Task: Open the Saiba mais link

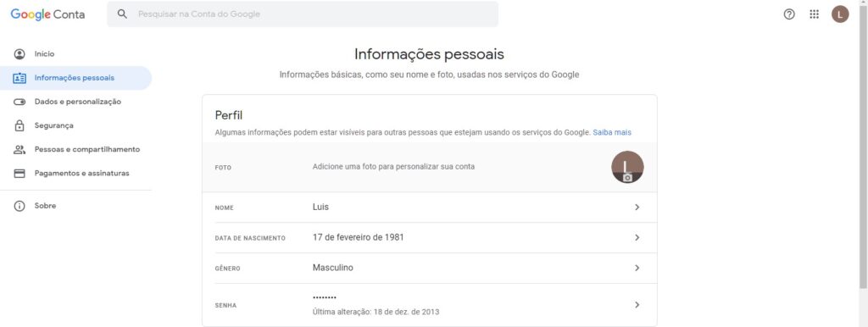Action: click(612, 133)
